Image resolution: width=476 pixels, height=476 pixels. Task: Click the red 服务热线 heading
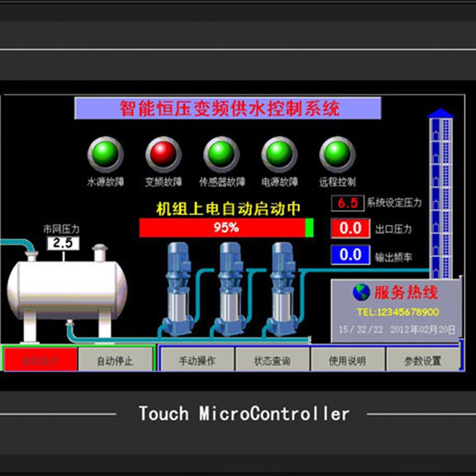pyautogui.click(x=406, y=293)
